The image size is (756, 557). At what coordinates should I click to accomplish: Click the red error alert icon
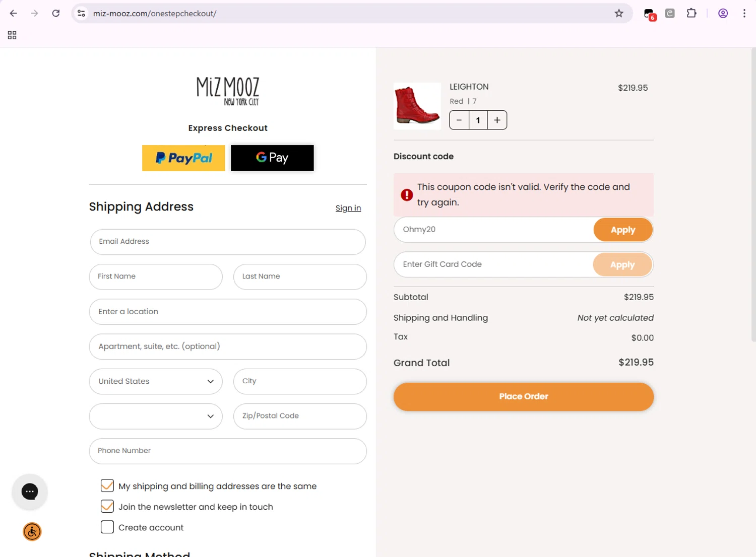point(407,195)
